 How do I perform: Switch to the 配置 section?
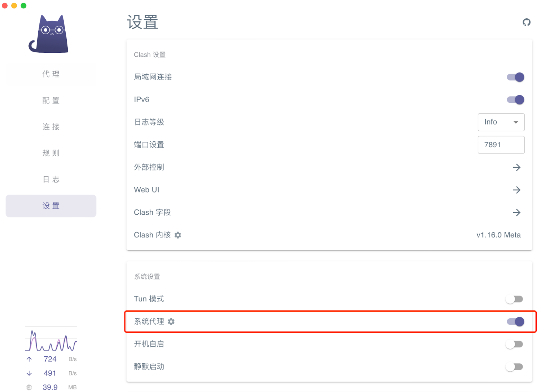[51, 100]
